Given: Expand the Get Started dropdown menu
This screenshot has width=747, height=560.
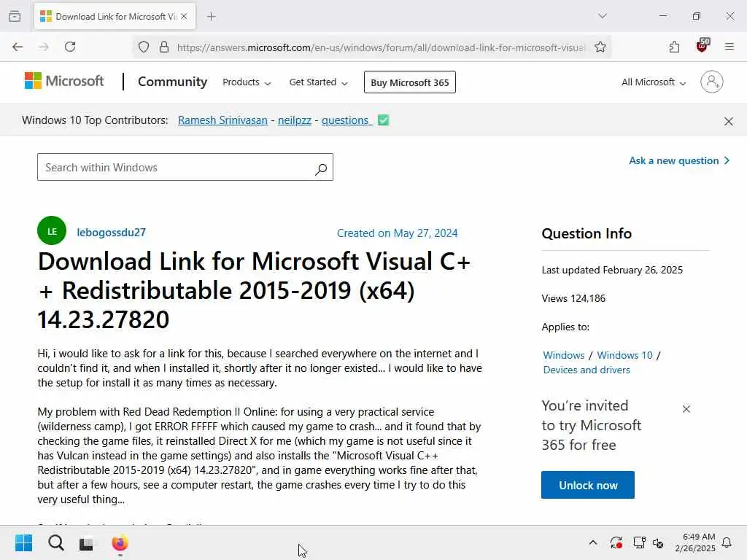Looking at the screenshot, I should (x=318, y=82).
